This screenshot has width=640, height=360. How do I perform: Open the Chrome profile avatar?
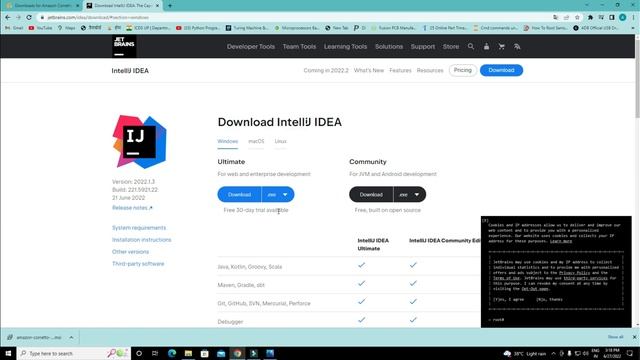click(622, 18)
